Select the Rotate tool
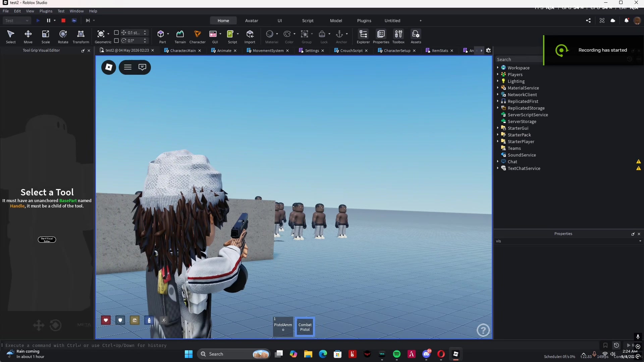The width and height of the screenshot is (644, 362). [x=63, y=37]
